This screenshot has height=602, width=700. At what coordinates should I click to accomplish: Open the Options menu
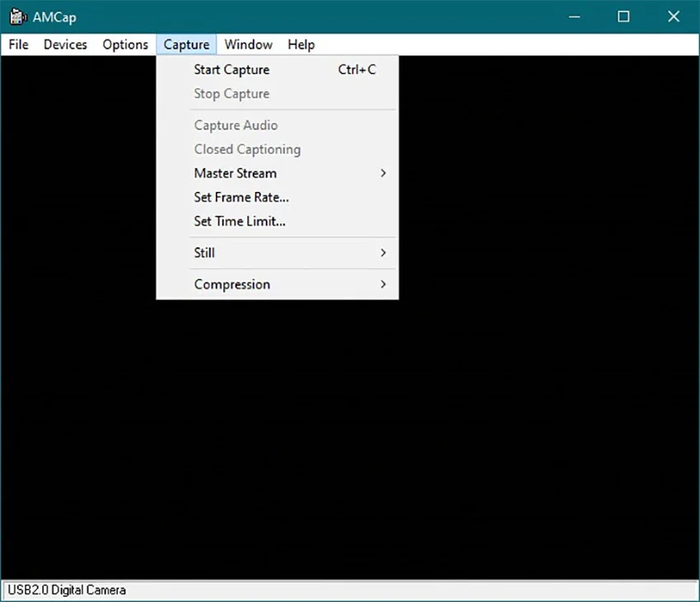coord(125,44)
